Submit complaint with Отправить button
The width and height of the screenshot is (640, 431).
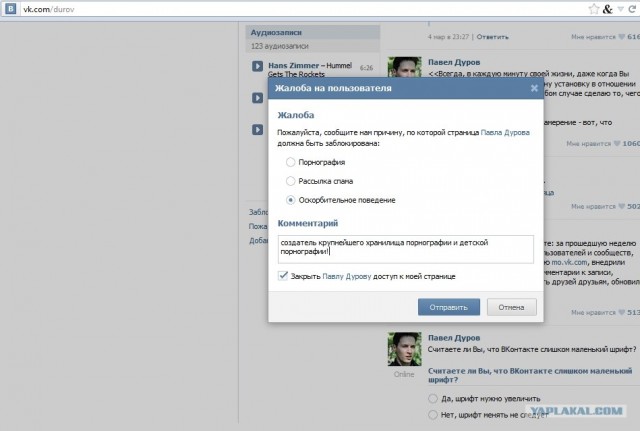tap(449, 307)
